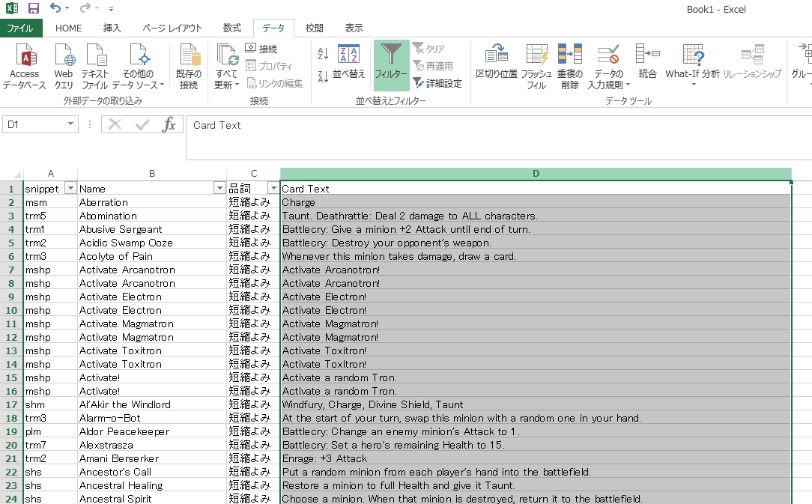Select cell 'Ancestral Healing'
The width and height of the screenshot is (812, 504).
coord(152,485)
